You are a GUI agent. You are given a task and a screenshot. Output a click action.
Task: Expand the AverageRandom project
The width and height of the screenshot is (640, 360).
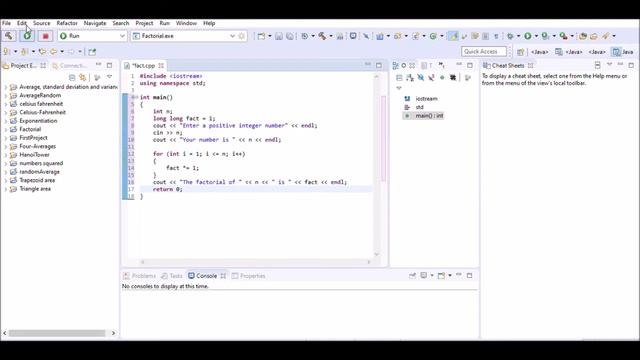click(x=5, y=96)
